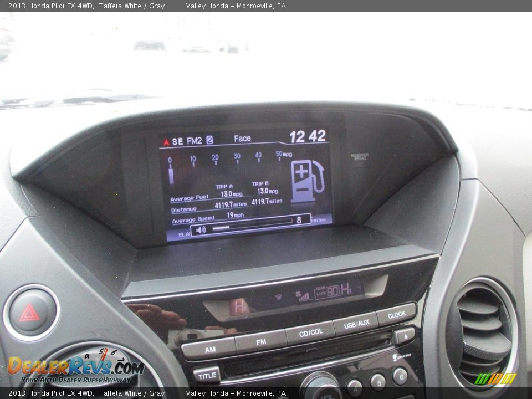The width and height of the screenshot is (532, 399).
Task: Click the 12 42 clock readout
Action: 308,136
